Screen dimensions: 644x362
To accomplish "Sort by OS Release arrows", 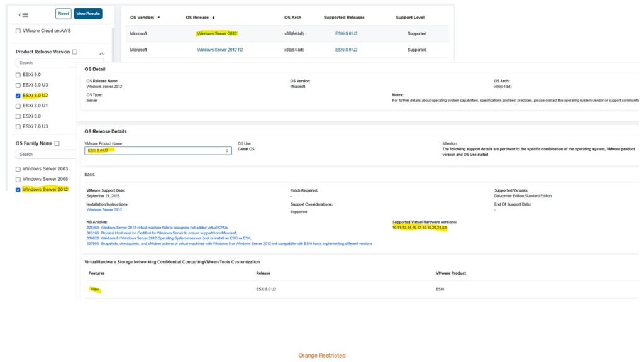I will pos(213,18).
